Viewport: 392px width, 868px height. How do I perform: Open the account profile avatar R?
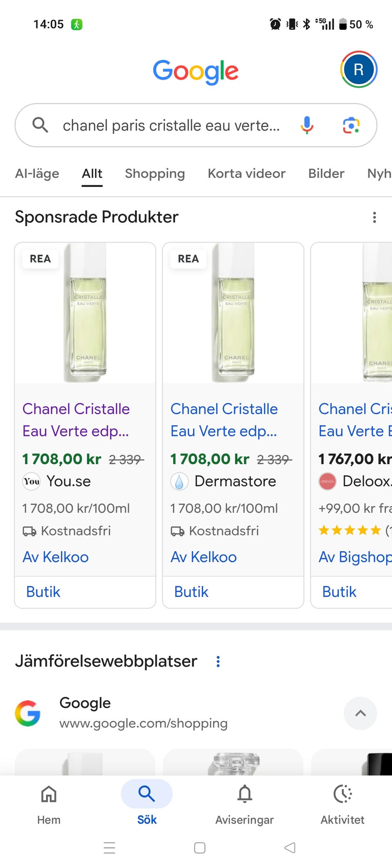coord(359,69)
